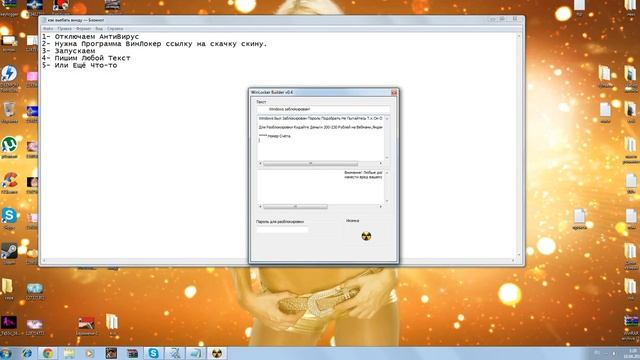Image resolution: width=640 pixels, height=360 pixels.
Task: Click the system clock in the taskbar tray
Action: (x=633, y=353)
